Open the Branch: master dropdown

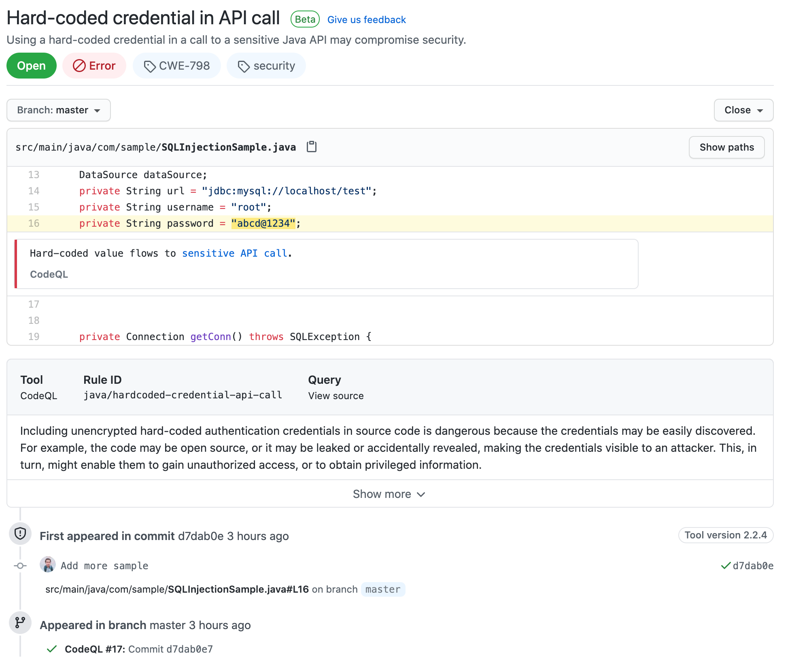pos(59,110)
